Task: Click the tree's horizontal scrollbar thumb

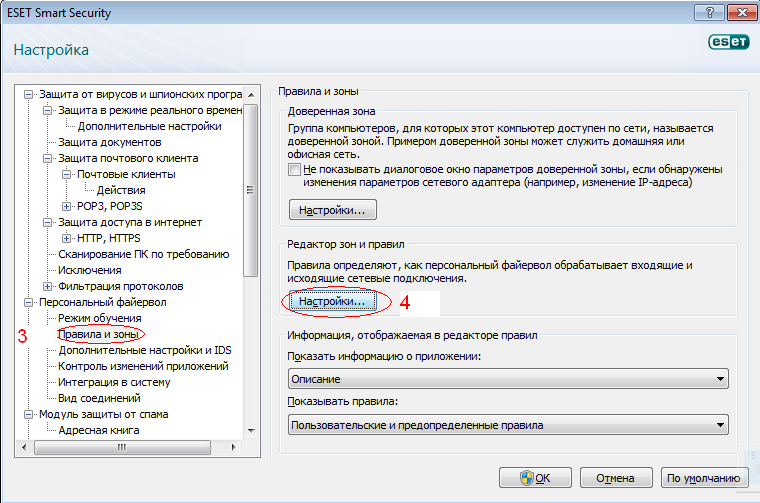Action: [122, 447]
